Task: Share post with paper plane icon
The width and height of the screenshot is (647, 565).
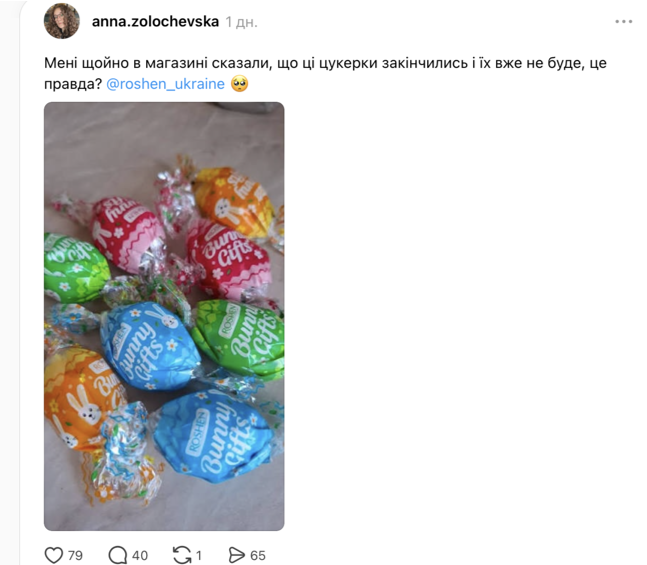Action: 236,555
